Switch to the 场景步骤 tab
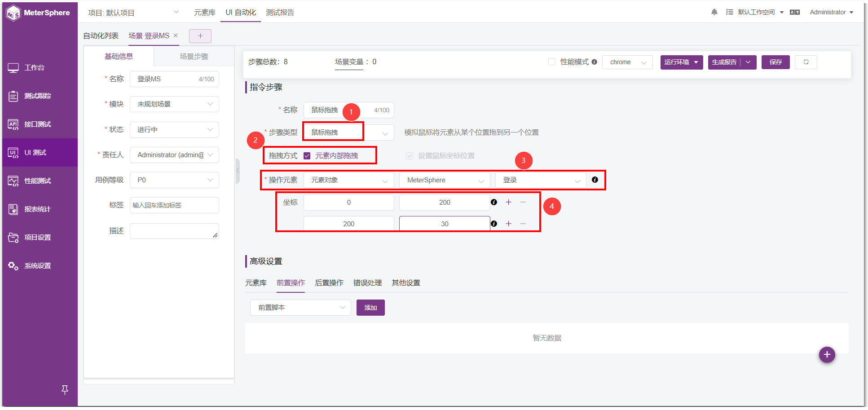Viewport: 868px width, 410px height. (x=194, y=57)
